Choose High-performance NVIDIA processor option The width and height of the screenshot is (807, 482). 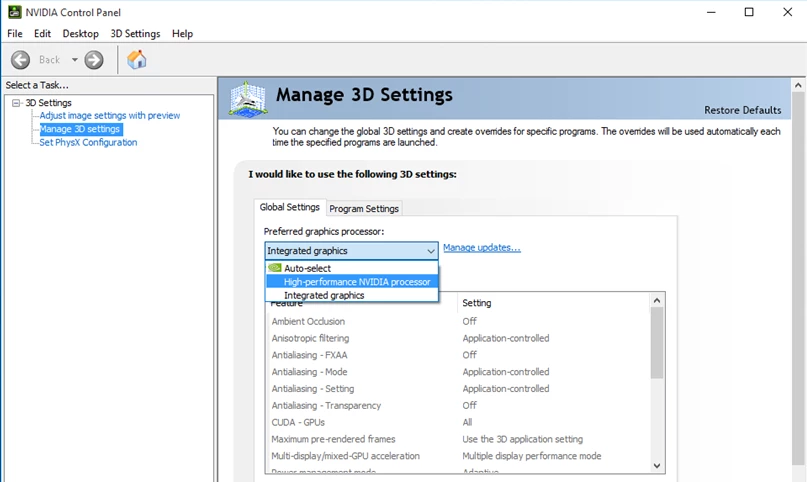352,282
